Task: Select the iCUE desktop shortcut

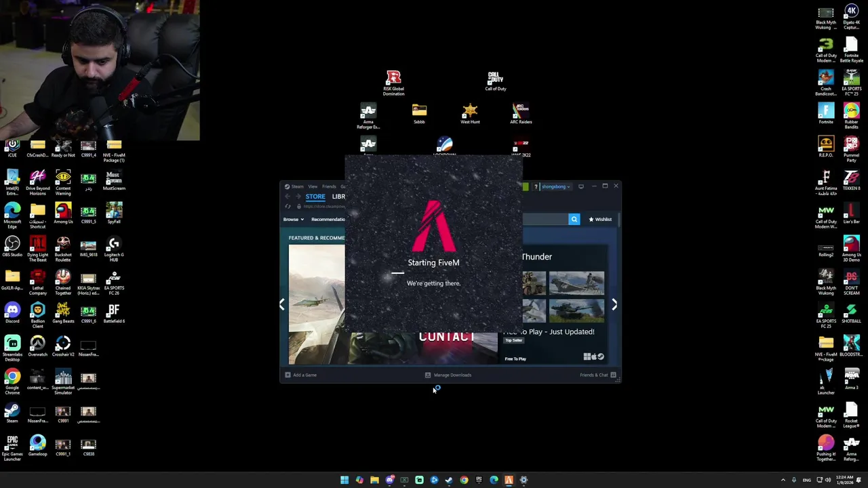Action: [x=12, y=147]
